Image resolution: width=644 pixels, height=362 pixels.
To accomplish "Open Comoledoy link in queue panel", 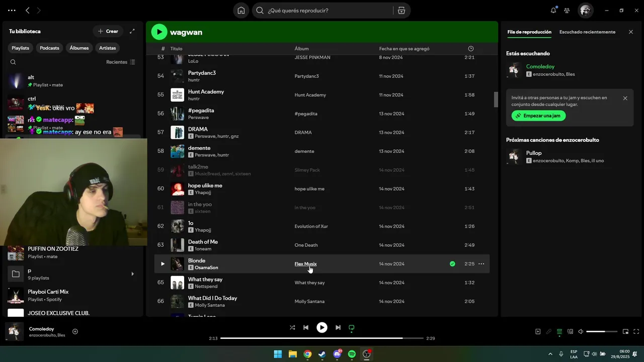I will click(540, 66).
